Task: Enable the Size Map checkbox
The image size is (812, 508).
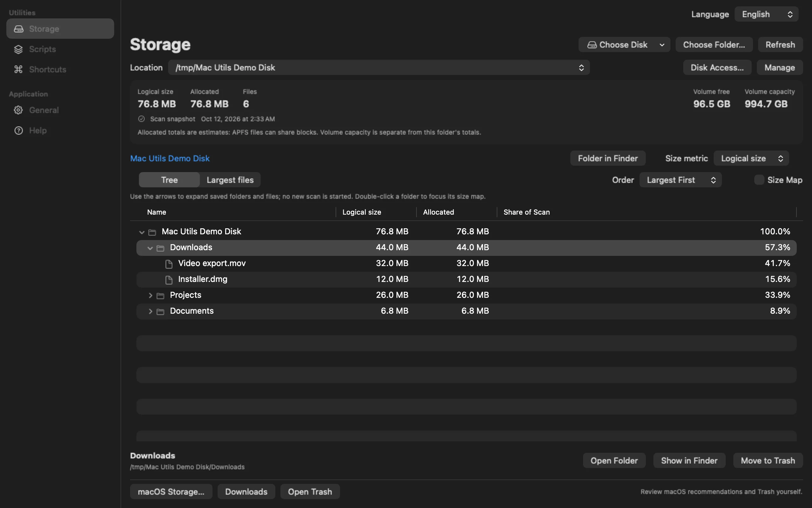Action: (x=759, y=180)
